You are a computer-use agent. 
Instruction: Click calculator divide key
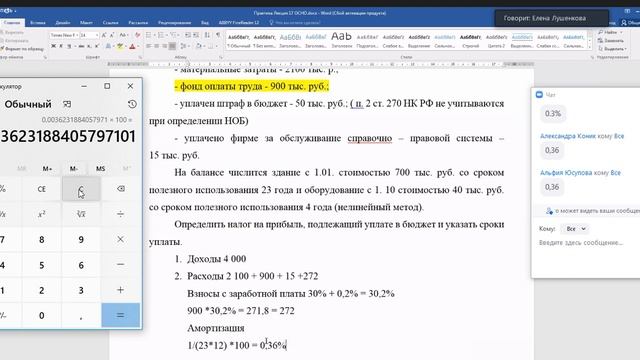tap(121, 214)
